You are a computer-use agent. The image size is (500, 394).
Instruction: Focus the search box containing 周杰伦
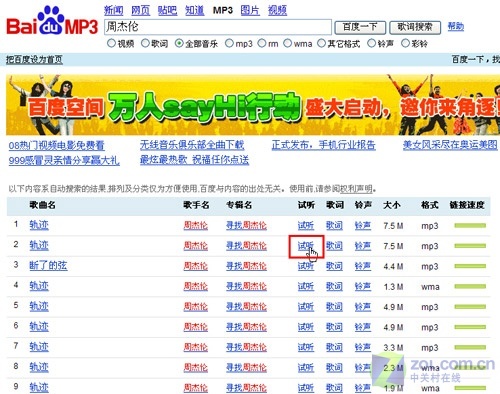point(218,27)
